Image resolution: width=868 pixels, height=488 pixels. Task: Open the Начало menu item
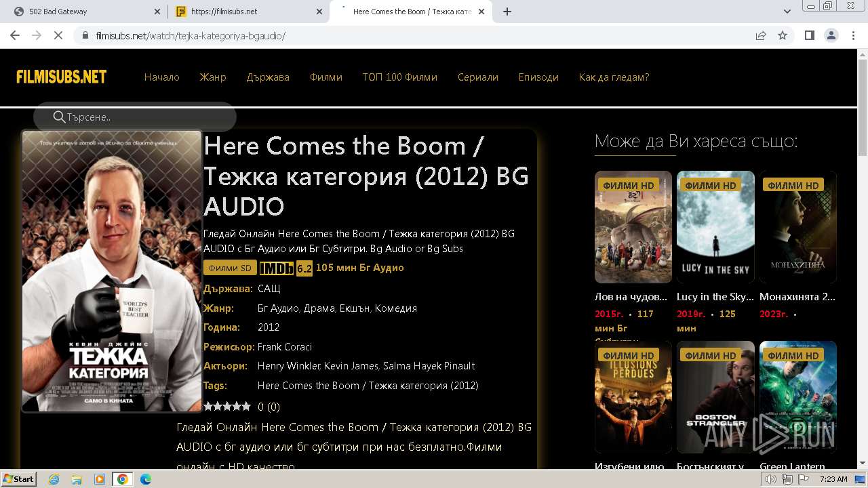[161, 77]
